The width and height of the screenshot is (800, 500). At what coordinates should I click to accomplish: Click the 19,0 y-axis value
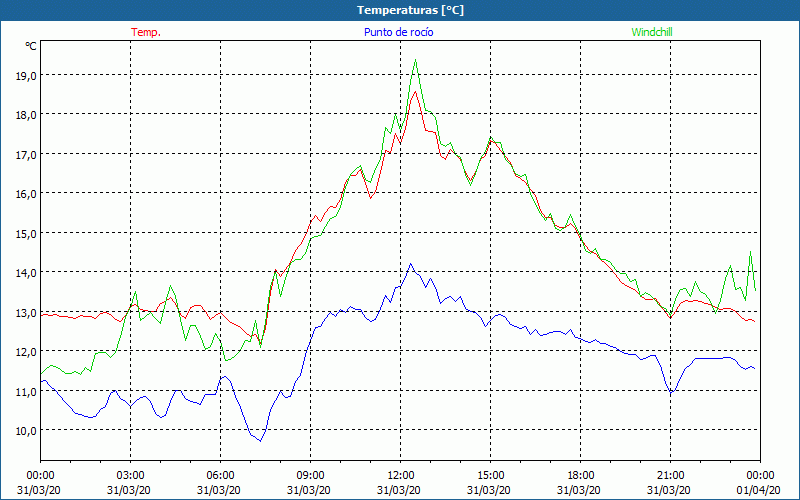click(26, 76)
